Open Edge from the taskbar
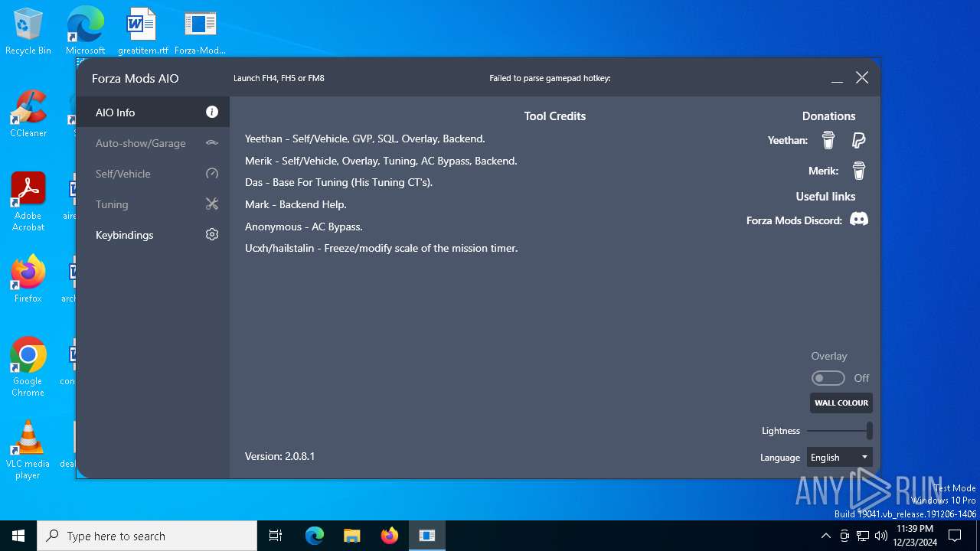980x551 pixels. 315,536
